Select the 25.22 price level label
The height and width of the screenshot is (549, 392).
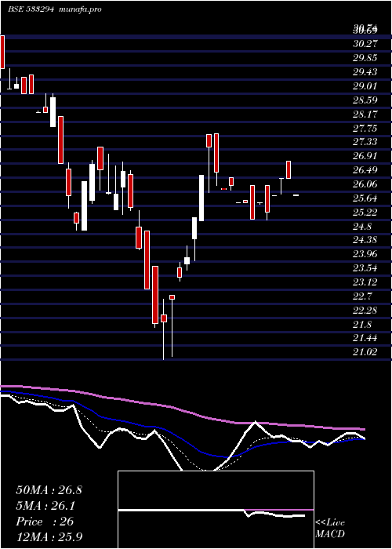(365, 213)
